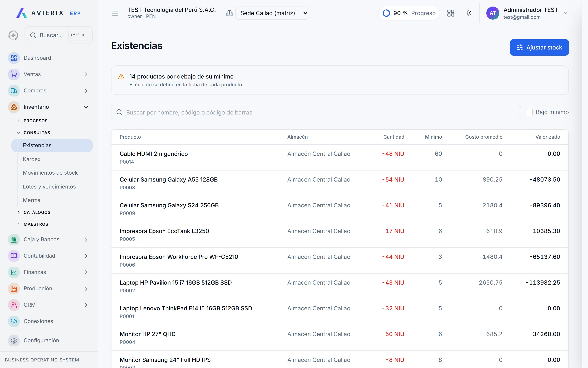The image size is (588, 368).
Task: Click the magnifier icon in product search
Action: click(x=119, y=112)
